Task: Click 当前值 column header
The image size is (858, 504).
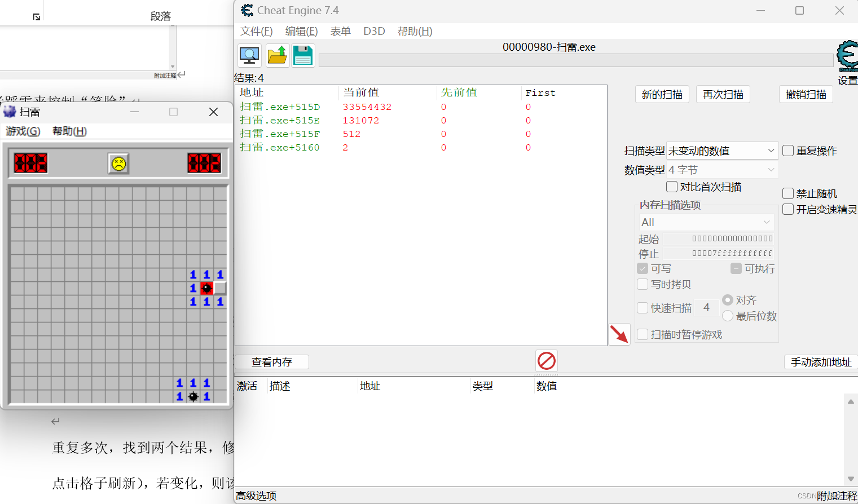Action: pyautogui.click(x=388, y=92)
